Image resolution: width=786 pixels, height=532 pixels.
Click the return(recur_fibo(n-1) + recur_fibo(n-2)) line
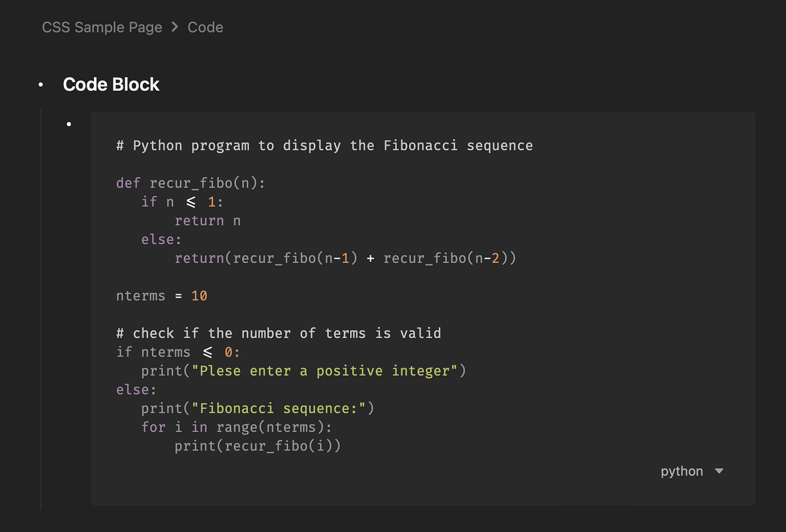point(345,258)
